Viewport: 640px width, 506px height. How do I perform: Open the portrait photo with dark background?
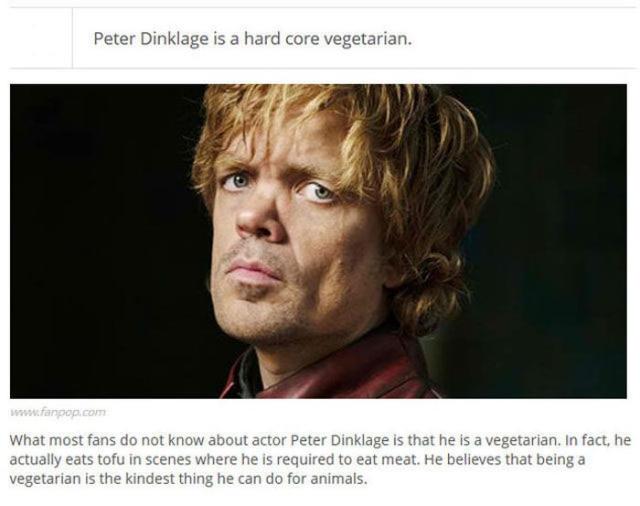coord(318,241)
